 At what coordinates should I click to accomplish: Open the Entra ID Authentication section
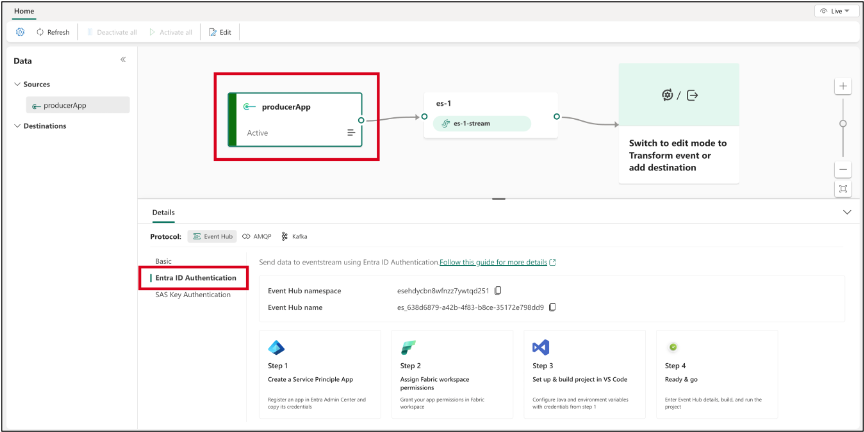point(196,278)
